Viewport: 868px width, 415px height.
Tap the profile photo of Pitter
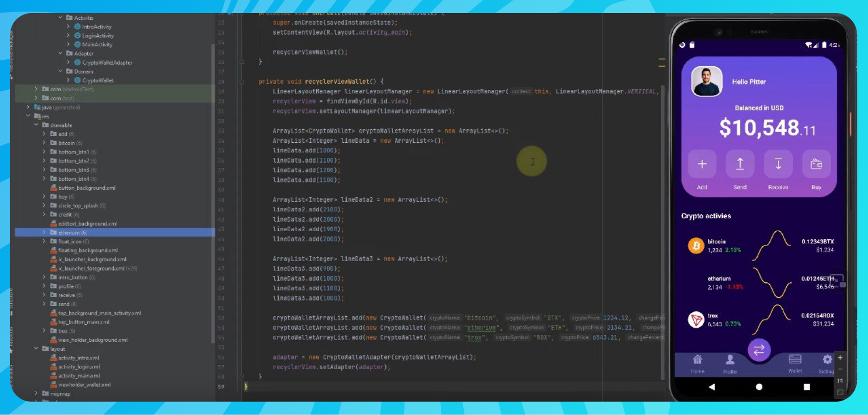point(707,81)
